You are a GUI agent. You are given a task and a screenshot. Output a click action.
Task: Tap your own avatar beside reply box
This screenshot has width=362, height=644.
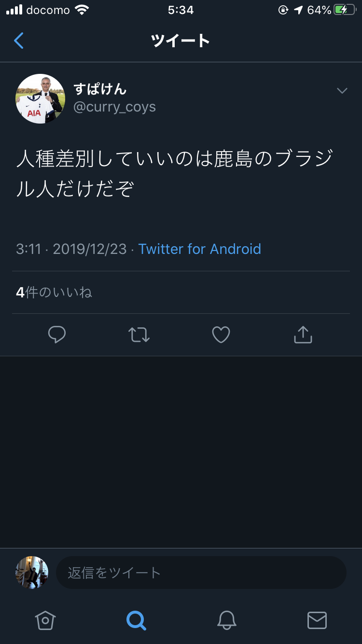click(x=32, y=573)
